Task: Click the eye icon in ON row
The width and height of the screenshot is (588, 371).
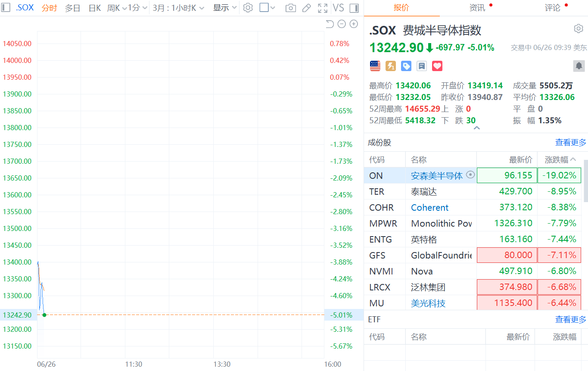Action: click(x=470, y=175)
